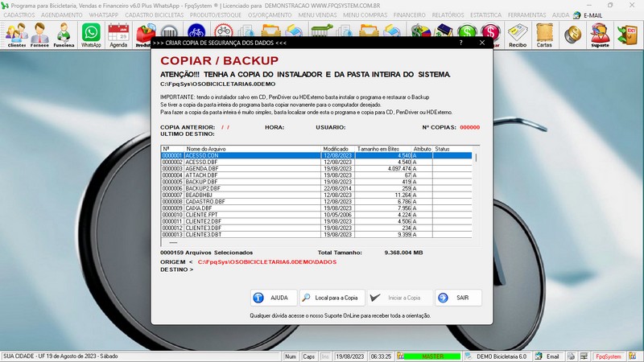Select the BACKUP2.DBF file row
644x362 pixels.
click(x=316, y=188)
